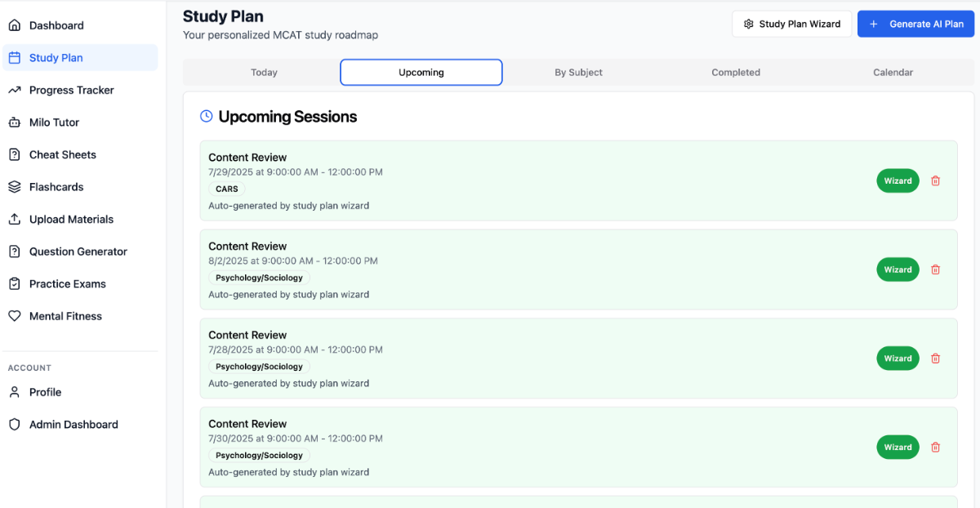This screenshot has width=980, height=508.
Task: Click the Progress Tracker trend icon
Action: [x=14, y=90]
